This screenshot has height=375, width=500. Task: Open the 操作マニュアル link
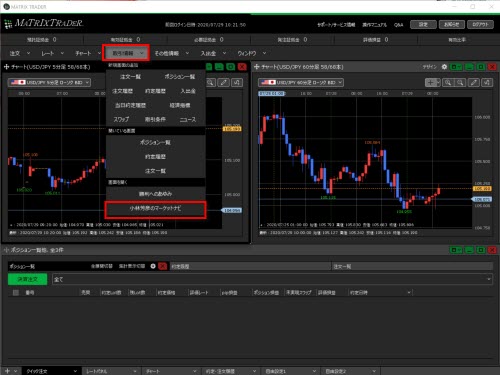(x=374, y=25)
